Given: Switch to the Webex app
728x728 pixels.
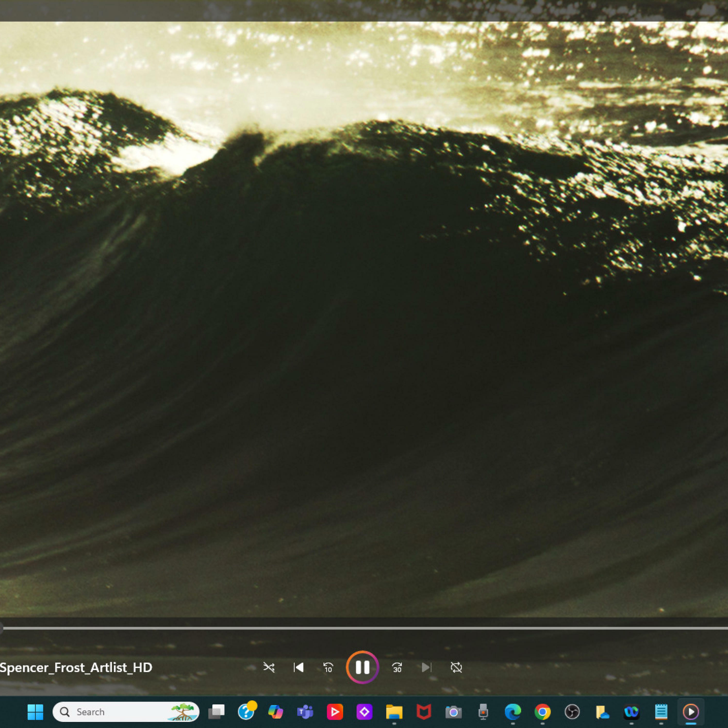Looking at the screenshot, I should pos(631,712).
